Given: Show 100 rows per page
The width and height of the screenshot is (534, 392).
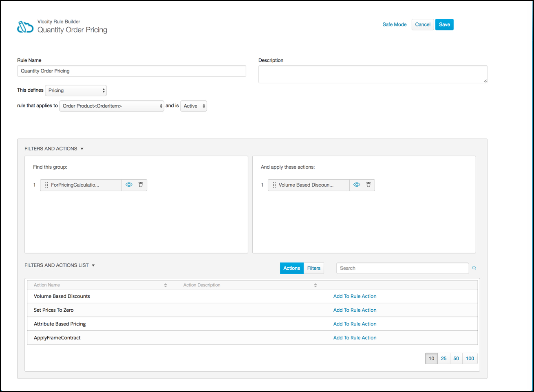Looking at the screenshot, I should (x=470, y=359).
